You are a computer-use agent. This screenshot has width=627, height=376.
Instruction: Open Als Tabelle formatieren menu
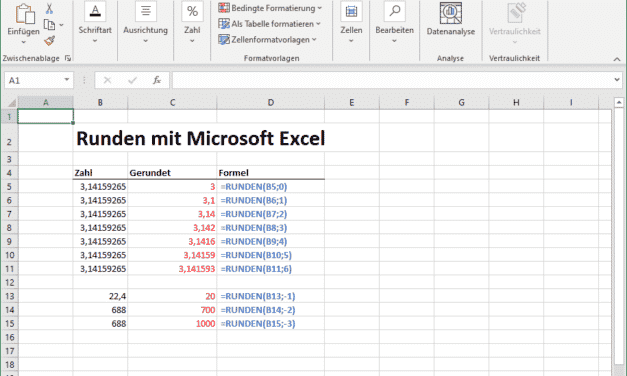pos(270,24)
